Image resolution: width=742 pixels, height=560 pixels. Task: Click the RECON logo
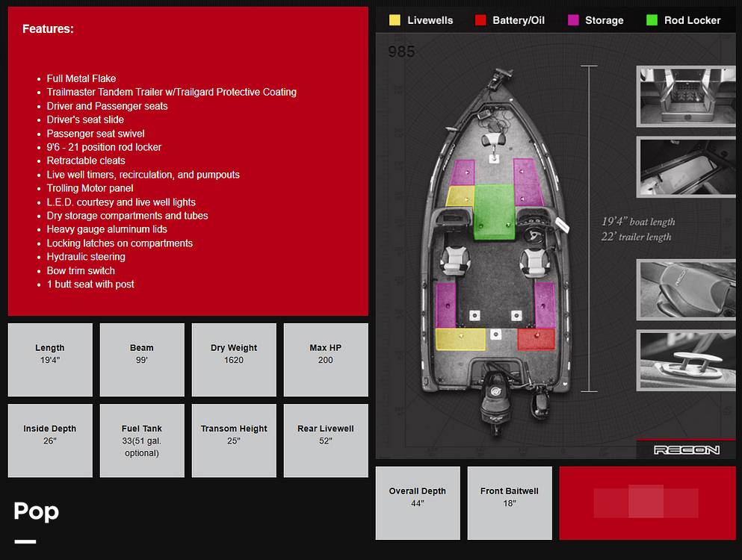pos(686,449)
